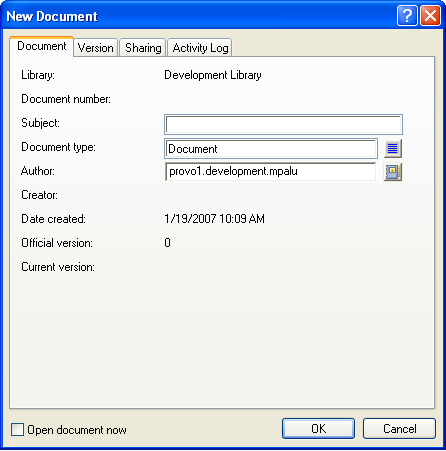Select the Development Library text

pyautogui.click(x=213, y=75)
